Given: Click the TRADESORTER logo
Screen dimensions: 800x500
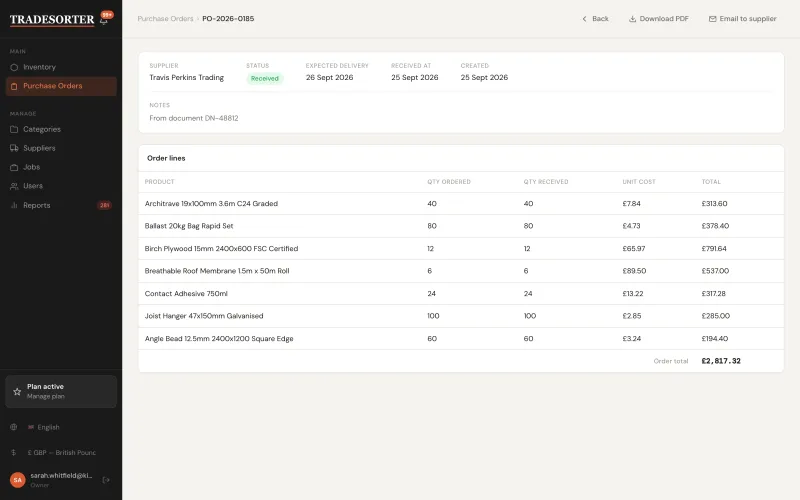Looking at the screenshot, I should (x=52, y=19).
